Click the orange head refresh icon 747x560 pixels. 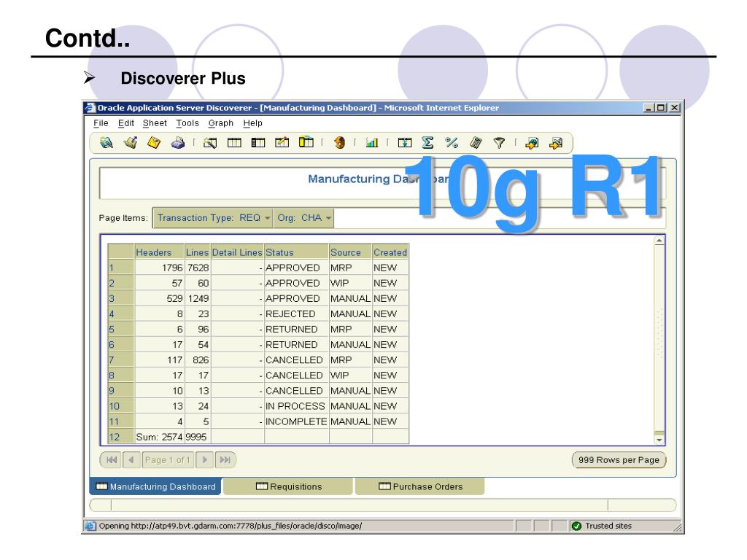tap(339, 142)
